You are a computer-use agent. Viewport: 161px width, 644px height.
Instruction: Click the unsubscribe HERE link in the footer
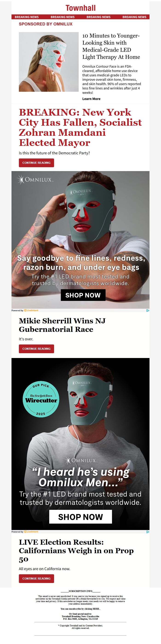pyautogui.click(x=97, y=609)
